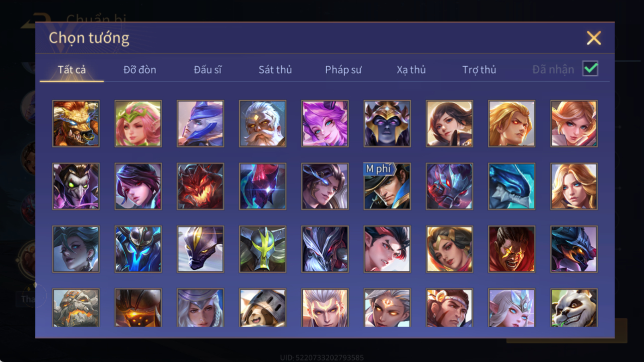The height and width of the screenshot is (362, 644).
Task: Open the Đấu sĩ hero tab
Action: [x=208, y=70]
